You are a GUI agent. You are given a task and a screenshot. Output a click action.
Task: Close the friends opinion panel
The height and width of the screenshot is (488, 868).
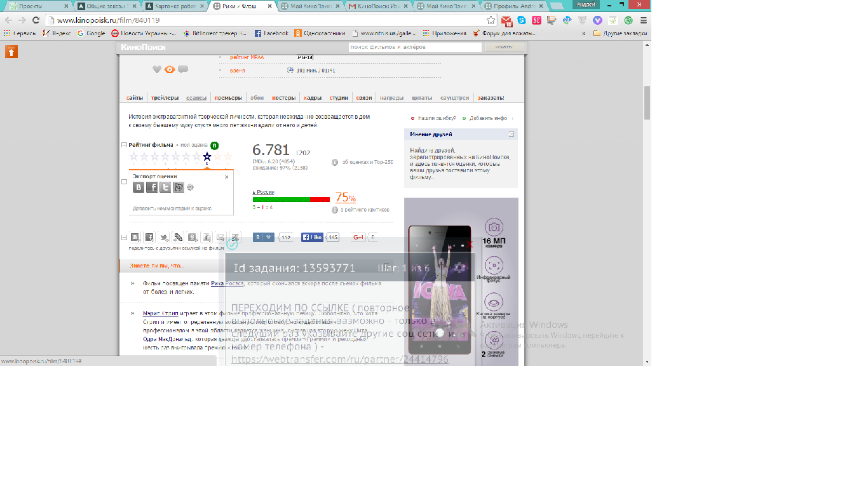pyautogui.click(x=512, y=134)
